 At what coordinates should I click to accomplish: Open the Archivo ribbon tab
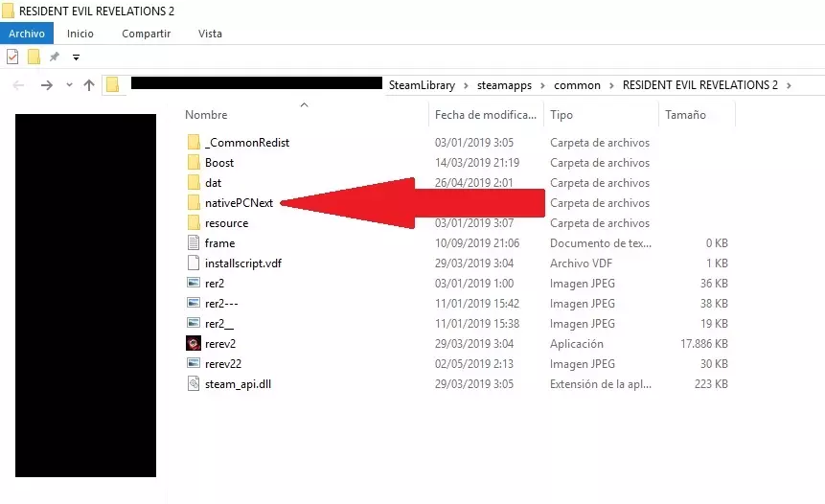coord(26,34)
